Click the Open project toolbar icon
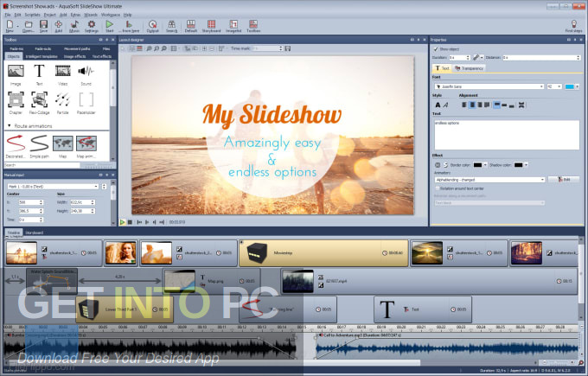The width and height of the screenshot is (588, 376). point(29,26)
